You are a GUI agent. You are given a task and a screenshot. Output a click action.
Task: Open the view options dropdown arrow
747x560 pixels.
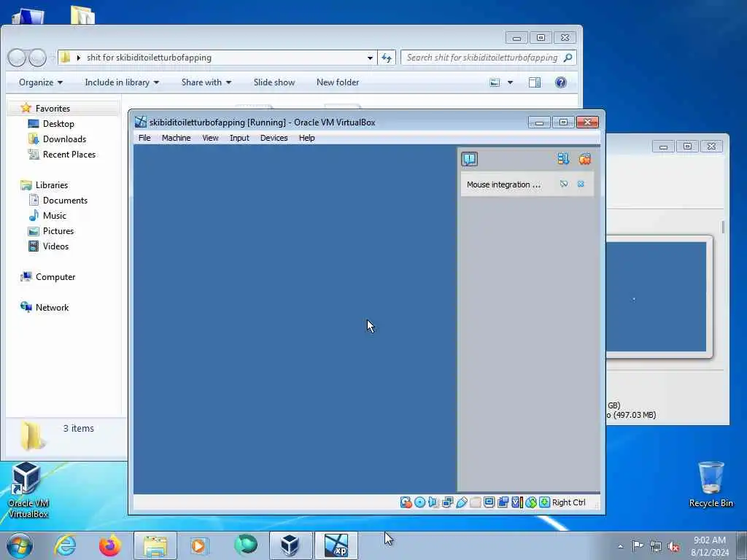point(510,82)
